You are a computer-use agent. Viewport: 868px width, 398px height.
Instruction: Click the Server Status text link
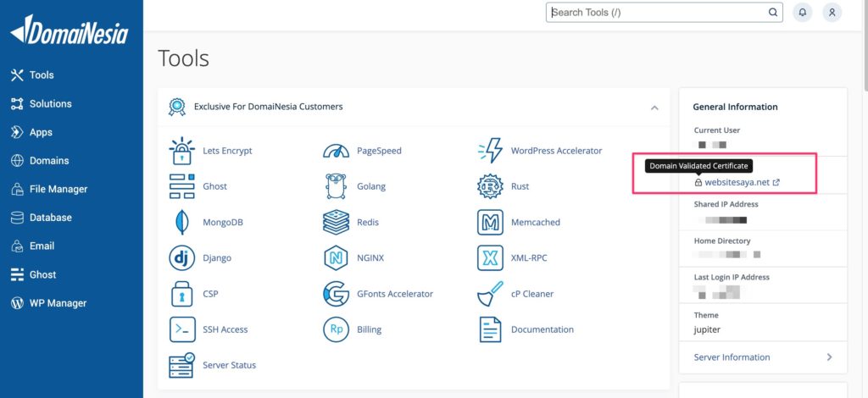coord(229,365)
